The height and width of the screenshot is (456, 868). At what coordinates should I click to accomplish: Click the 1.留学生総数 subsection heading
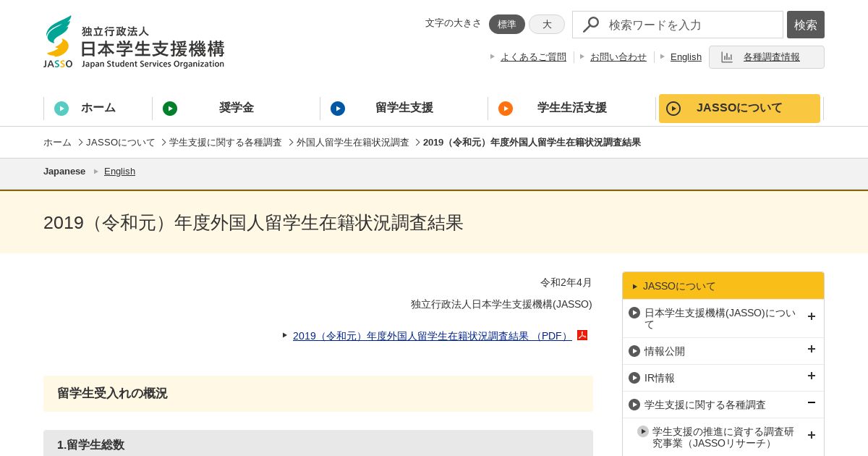tap(318, 443)
